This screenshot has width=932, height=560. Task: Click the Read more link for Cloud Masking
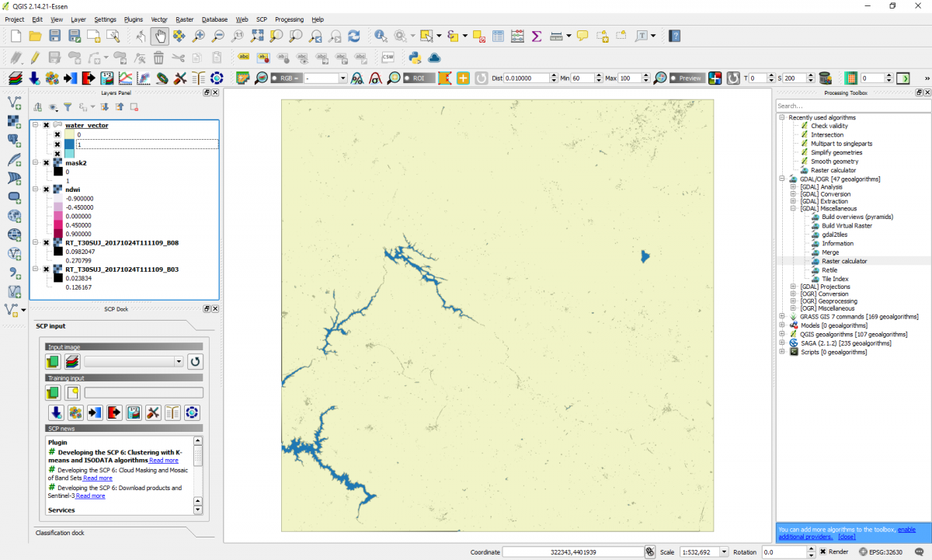(x=98, y=478)
